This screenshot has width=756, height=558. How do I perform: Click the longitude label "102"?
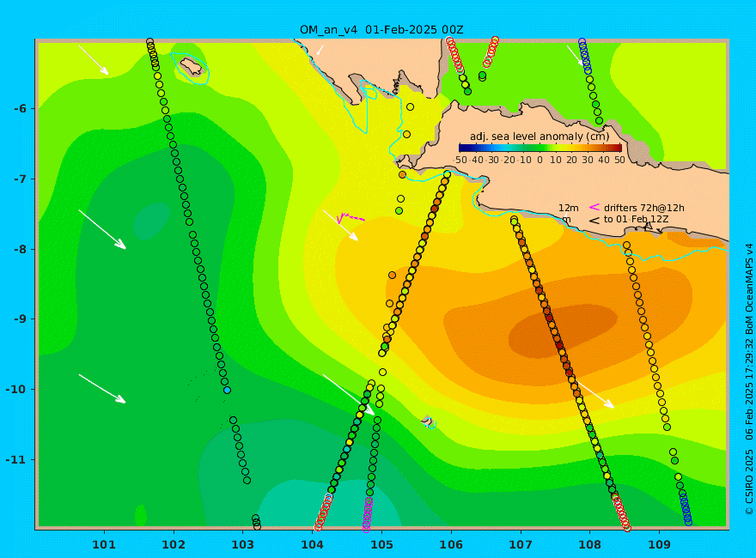174,544
